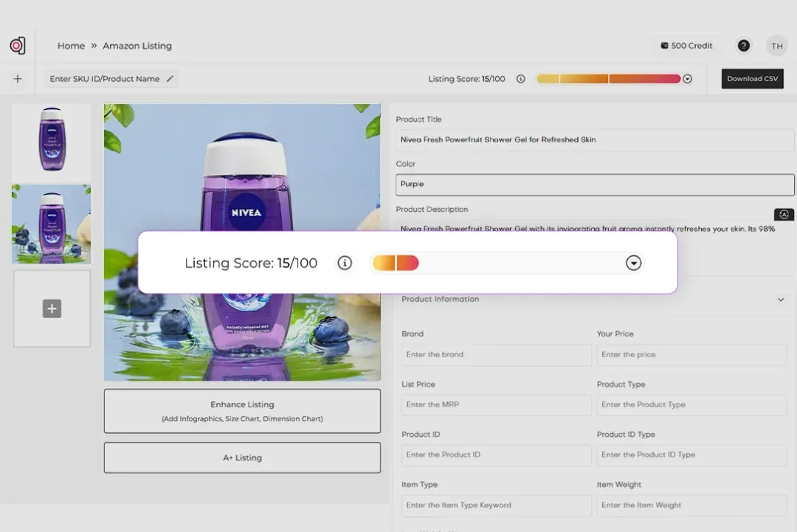Add a new image with plus tile

tap(52, 308)
